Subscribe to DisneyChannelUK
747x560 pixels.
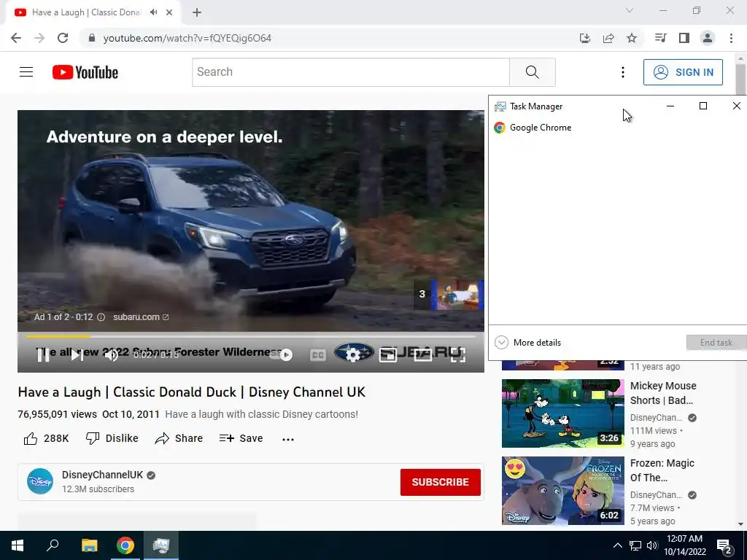pos(440,482)
